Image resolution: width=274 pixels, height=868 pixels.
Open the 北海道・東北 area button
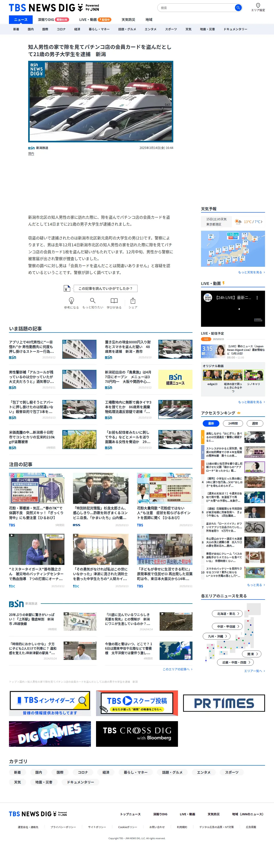(x=227, y=614)
